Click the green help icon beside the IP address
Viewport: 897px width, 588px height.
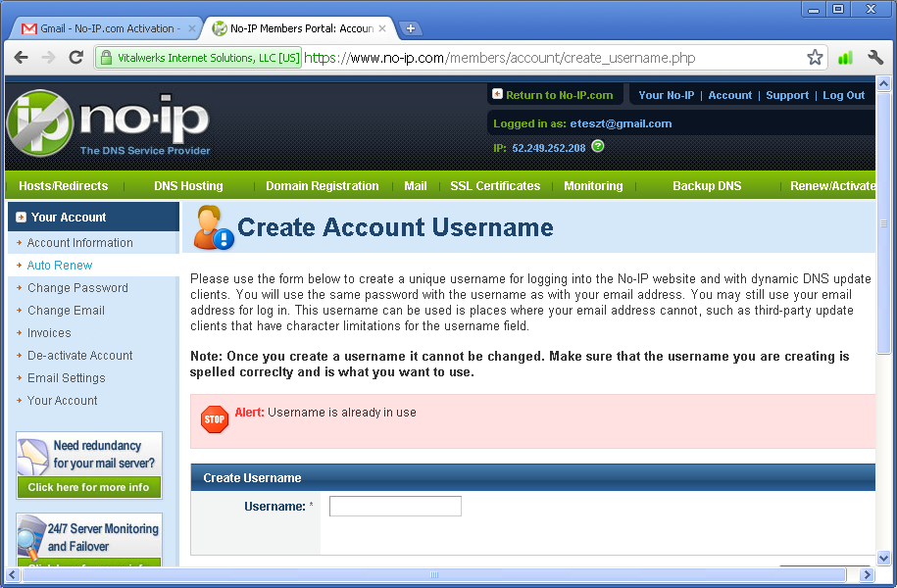point(598,146)
